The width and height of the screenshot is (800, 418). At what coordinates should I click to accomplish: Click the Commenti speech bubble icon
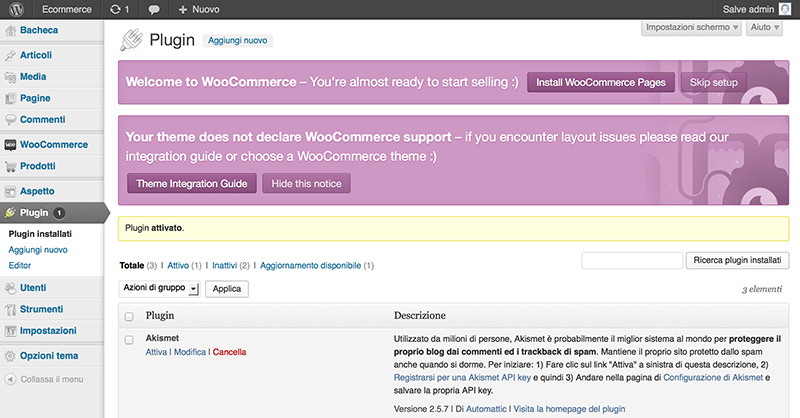(x=10, y=119)
